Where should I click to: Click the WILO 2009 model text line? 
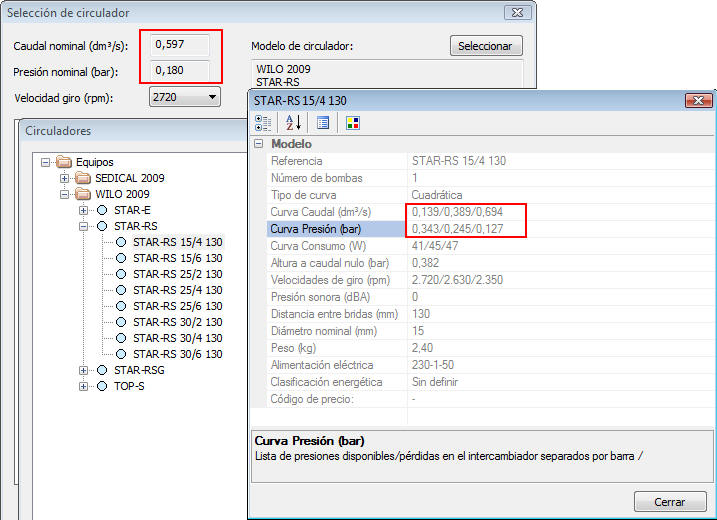(283, 69)
